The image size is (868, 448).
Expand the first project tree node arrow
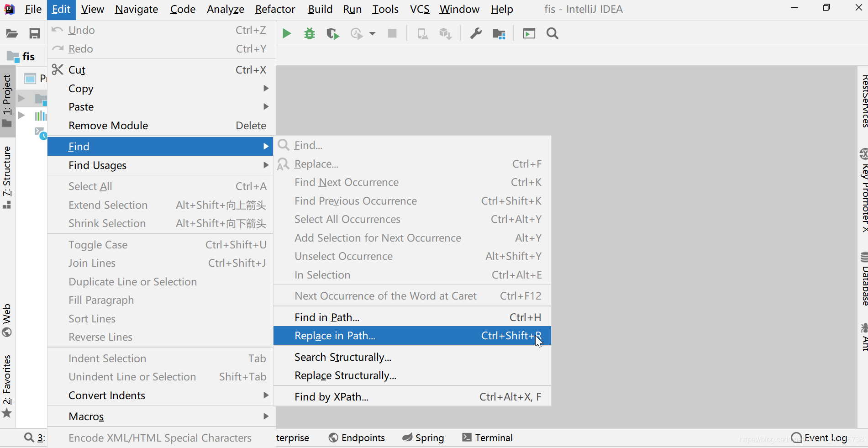pyautogui.click(x=21, y=98)
